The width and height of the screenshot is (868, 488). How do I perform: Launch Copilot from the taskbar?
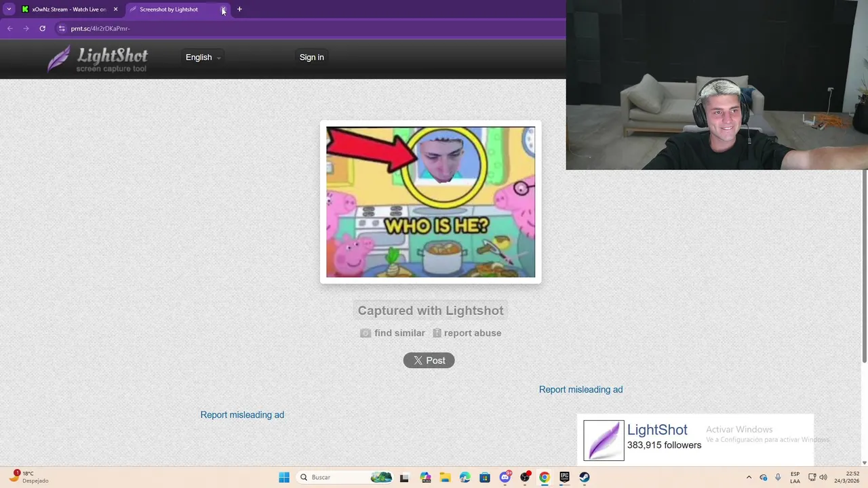click(425, 477)
